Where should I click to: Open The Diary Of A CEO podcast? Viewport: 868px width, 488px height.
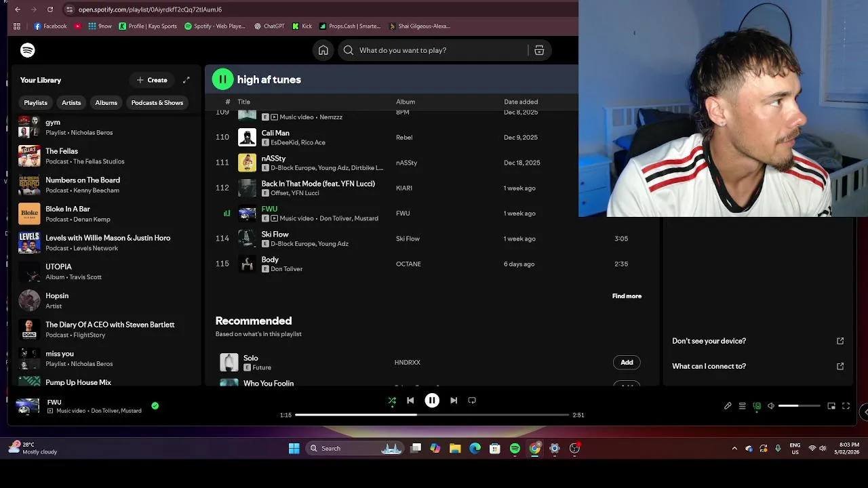(105, 329)
